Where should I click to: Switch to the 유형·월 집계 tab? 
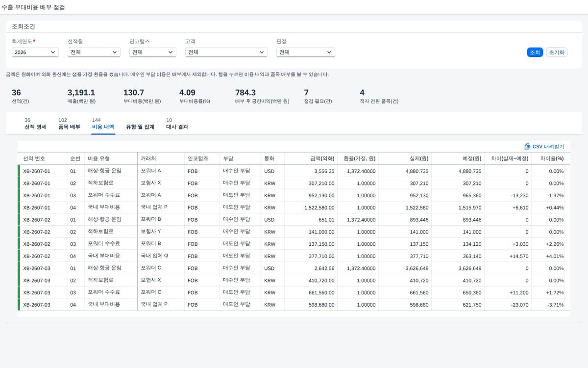coord(140,127)
